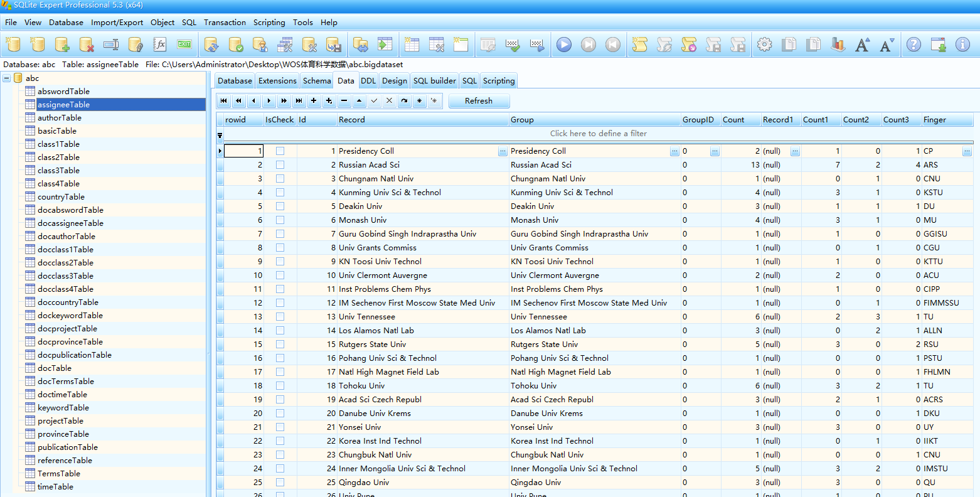Open the Help question mark icon
The image size is (980, 497).
(x=914, y=45)
